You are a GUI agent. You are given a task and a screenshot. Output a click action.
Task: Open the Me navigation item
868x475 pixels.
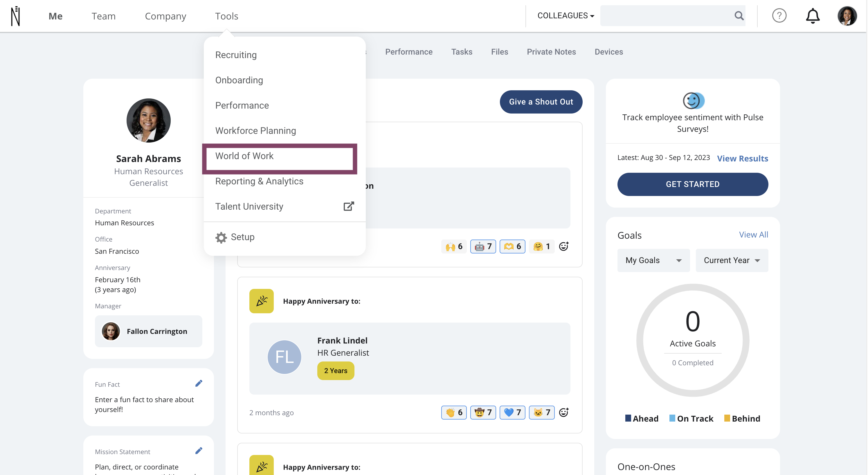click(56, 16)
